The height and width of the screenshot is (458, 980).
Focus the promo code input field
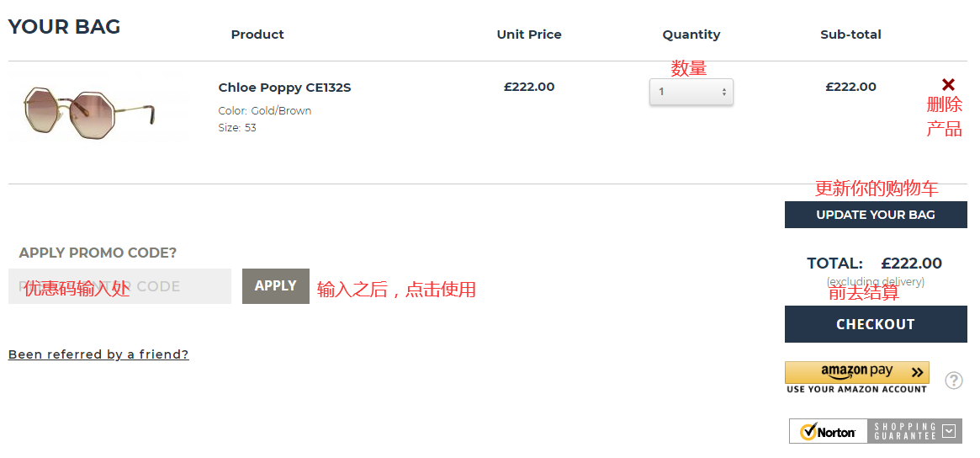(119, 286)
